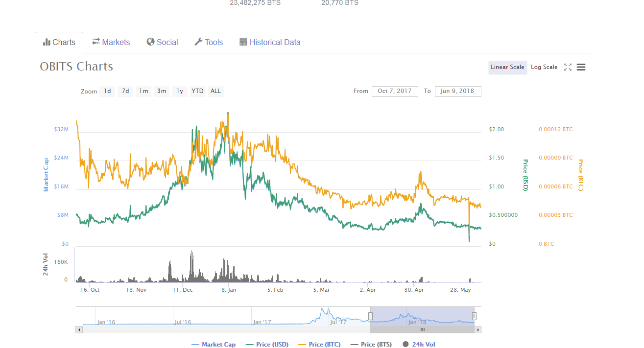644x348 pixels.
Task: Click the 28. May date axis label
Action: [461, 290]
